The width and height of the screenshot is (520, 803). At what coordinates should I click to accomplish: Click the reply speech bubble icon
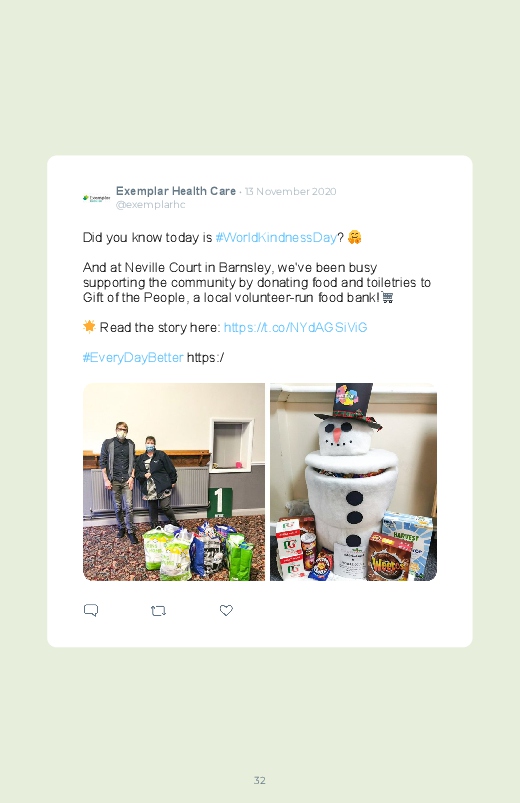click(91, 610)
